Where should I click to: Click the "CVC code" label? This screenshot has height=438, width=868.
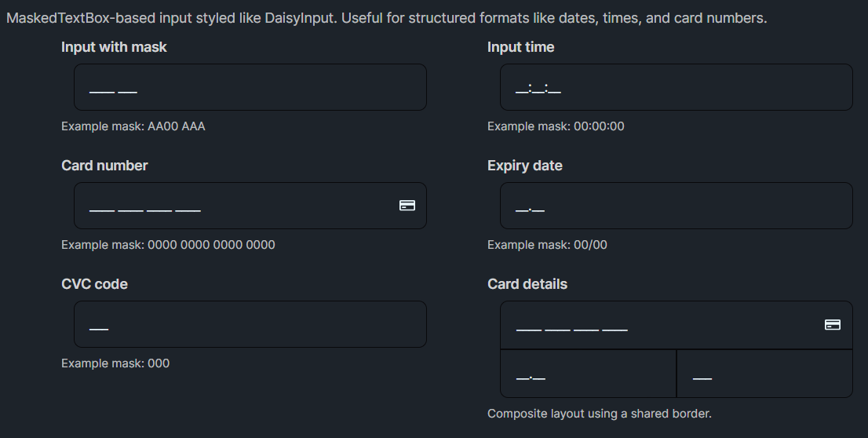[x=94, y=284]
